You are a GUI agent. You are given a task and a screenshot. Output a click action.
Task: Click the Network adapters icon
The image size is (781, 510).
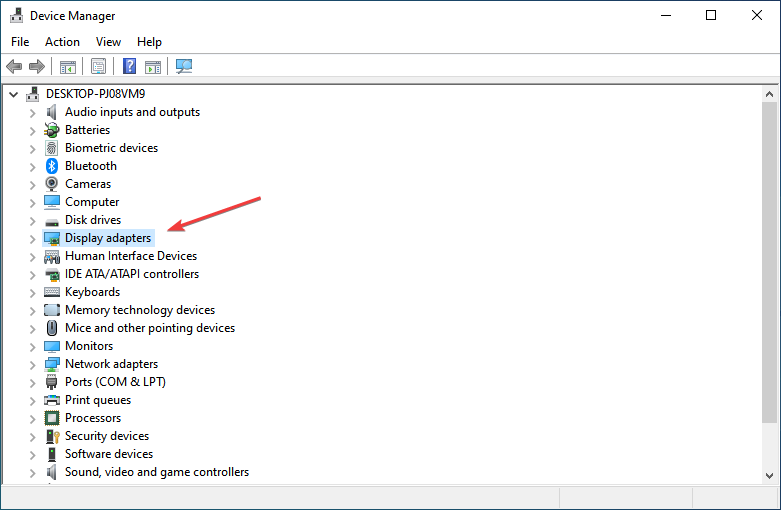click(52, 364)
